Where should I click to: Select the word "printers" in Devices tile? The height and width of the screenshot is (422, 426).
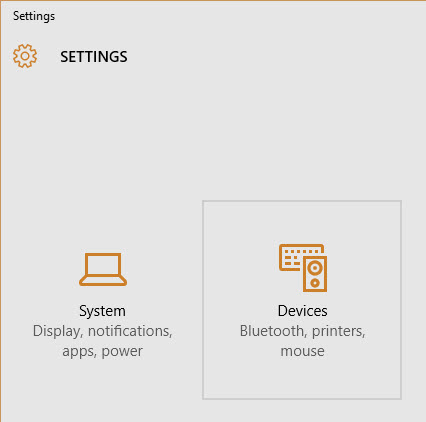coord(339,332)
